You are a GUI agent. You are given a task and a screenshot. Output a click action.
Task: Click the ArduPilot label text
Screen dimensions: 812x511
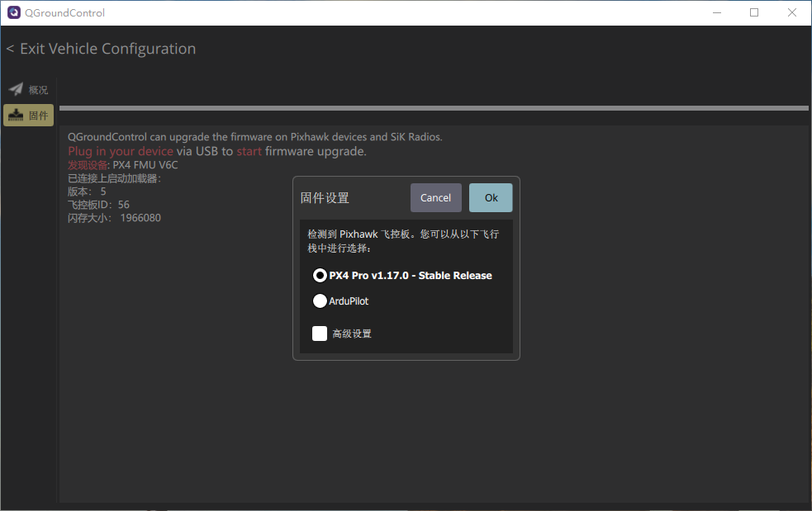coord(349,300)
